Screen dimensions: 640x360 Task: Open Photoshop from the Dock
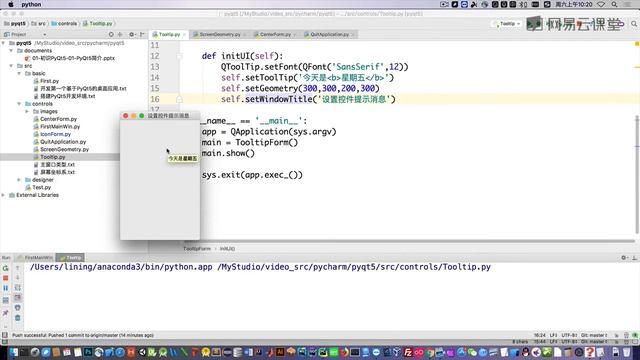tap(88, 352)
